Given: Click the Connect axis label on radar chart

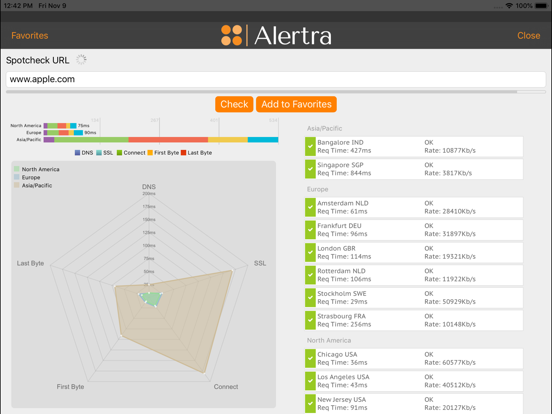Looking at the screenshot, I should [x=226, y=387].
